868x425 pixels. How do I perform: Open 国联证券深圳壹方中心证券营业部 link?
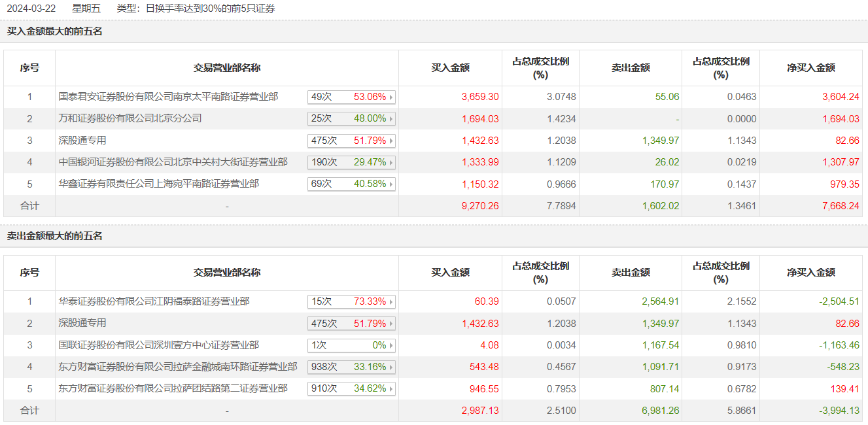pyautogui.click(x=158, y=345)
